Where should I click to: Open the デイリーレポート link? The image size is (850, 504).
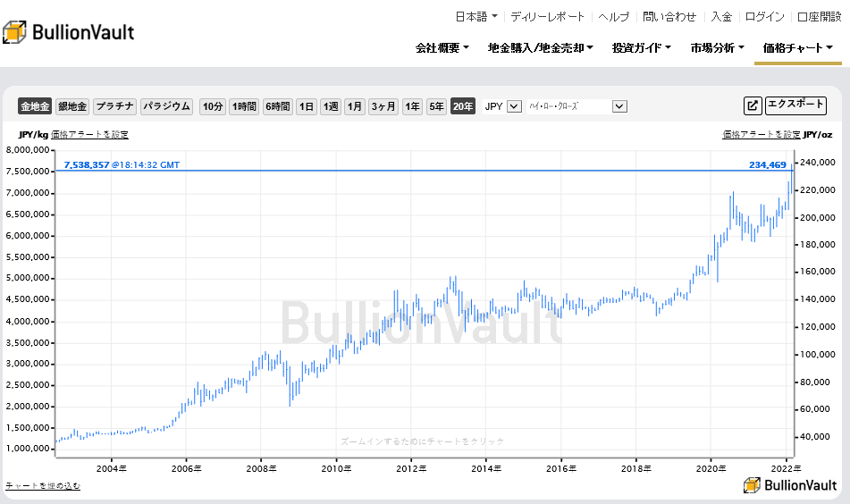548,17
